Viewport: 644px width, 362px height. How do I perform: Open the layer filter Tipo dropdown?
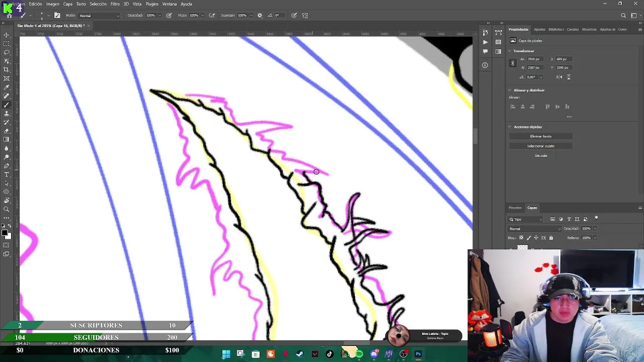coord(526,219)
